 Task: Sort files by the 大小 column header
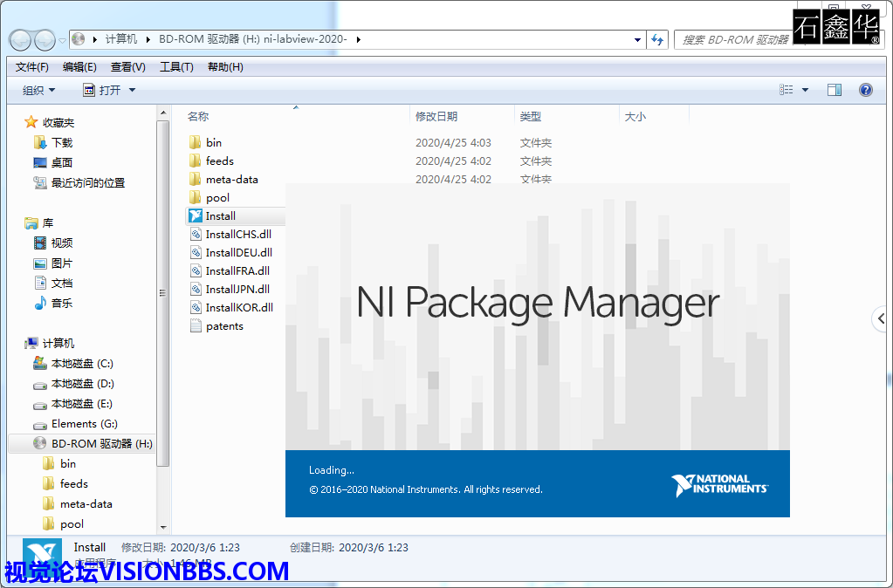(635, 116)
